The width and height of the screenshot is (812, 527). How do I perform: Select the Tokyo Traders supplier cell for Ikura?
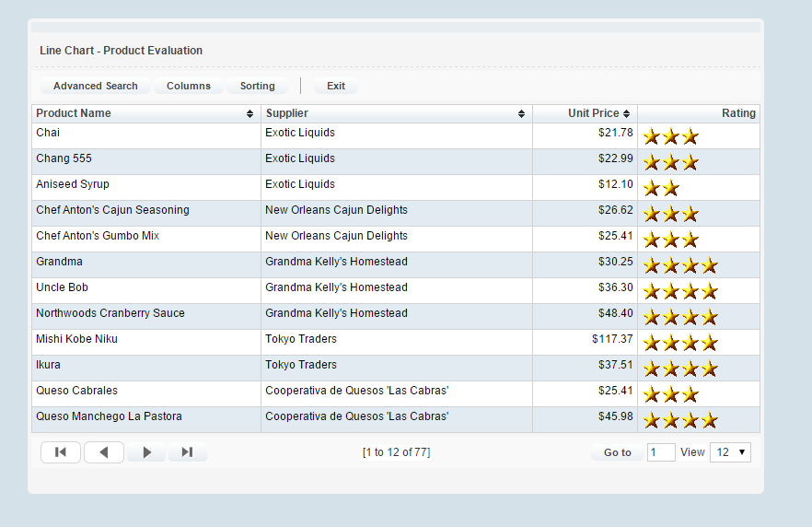301,365
